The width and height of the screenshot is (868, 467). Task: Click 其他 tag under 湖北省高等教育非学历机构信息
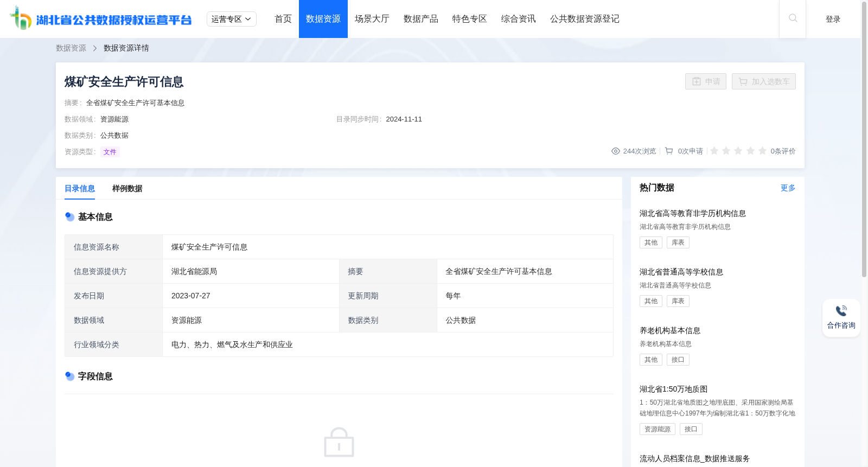coord(651,242)
